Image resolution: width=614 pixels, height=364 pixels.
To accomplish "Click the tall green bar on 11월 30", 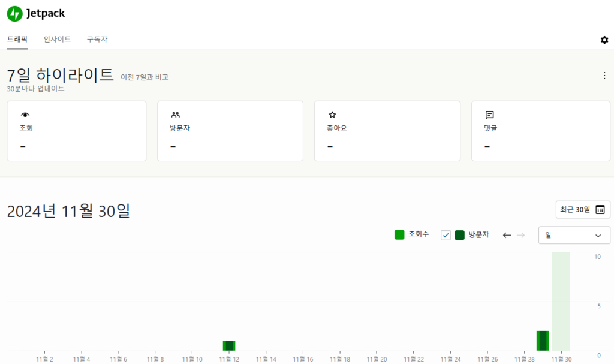I will coord(543,342).
